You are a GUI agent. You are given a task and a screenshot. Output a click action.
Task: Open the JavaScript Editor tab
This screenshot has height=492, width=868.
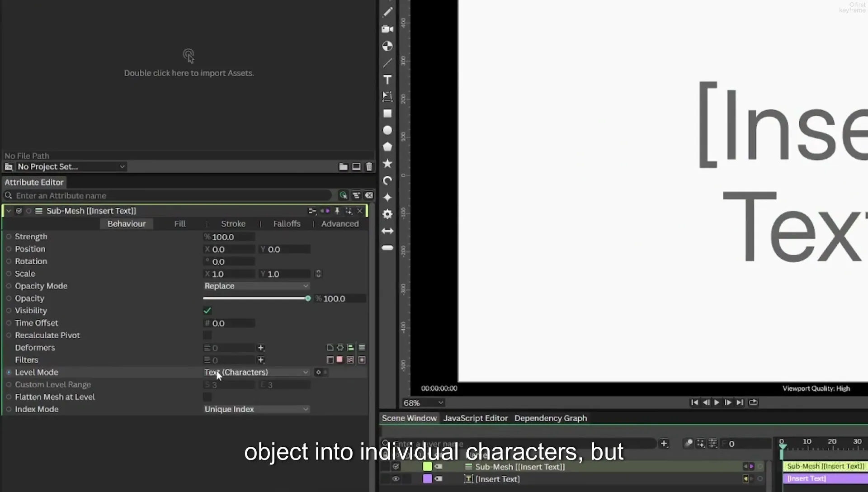pos(476,418)
